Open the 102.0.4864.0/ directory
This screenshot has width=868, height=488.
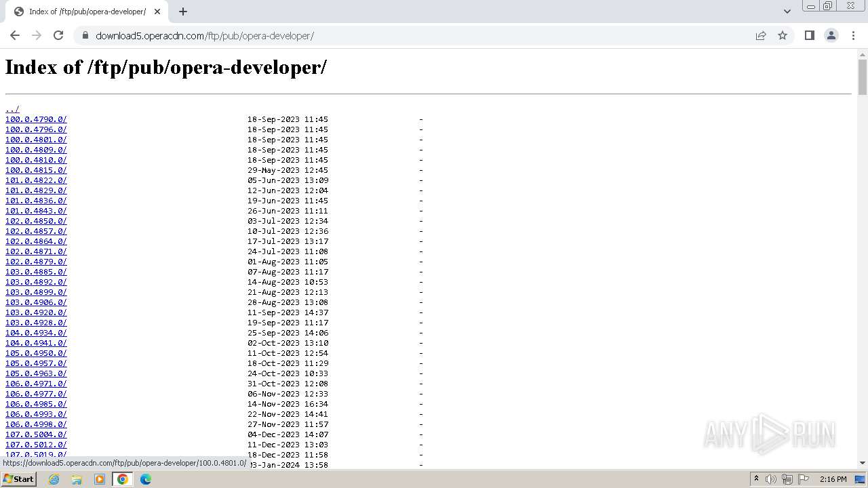click(36, 241)
